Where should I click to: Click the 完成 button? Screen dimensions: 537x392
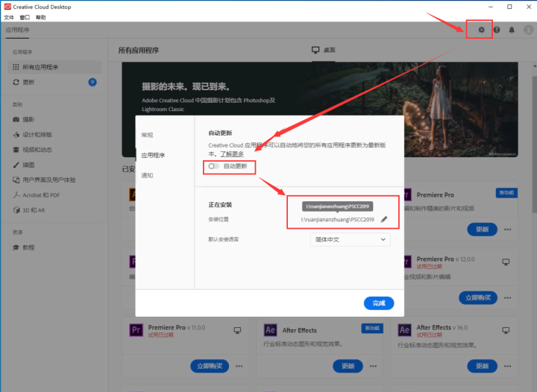[x=379, y=303]
